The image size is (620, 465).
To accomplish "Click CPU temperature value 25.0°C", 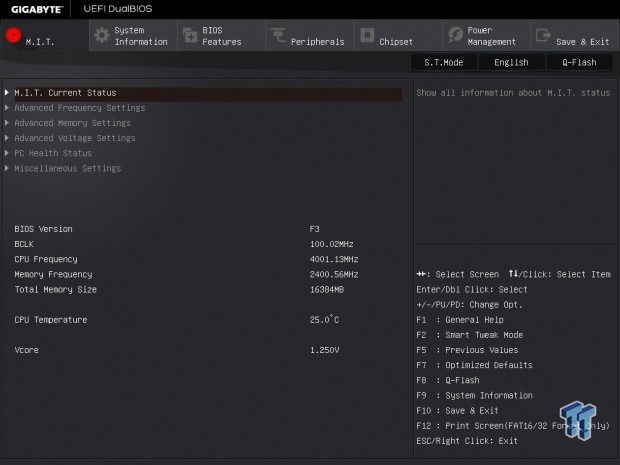I will point(324,319).
